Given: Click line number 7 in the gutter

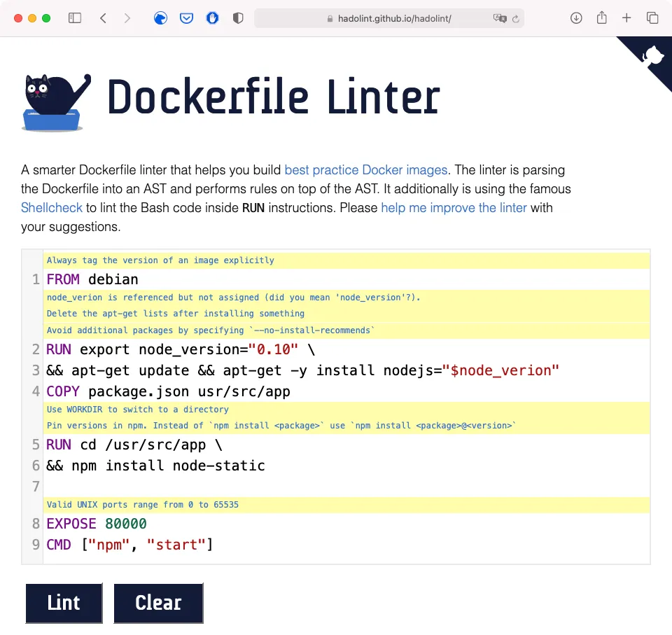Looking at the screenshot, I should [x=36, y=487].
